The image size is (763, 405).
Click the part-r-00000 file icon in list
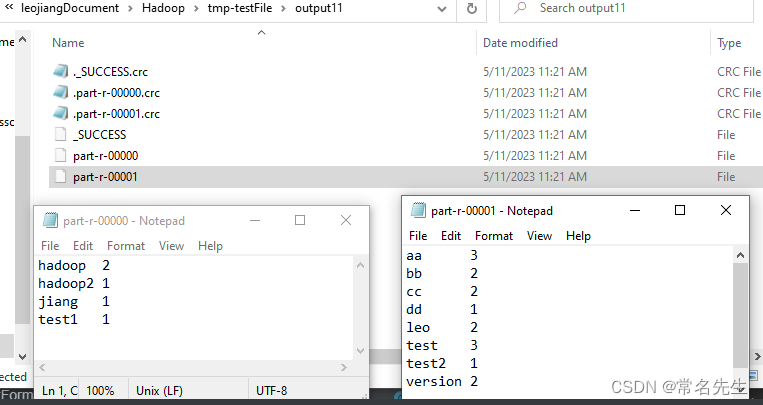pos(60,156)
